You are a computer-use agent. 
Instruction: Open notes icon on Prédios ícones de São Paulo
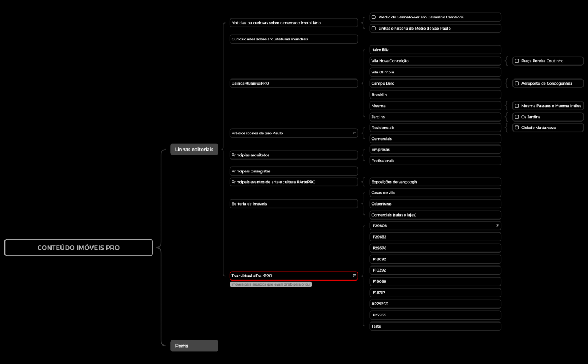[x=354, y=133]
